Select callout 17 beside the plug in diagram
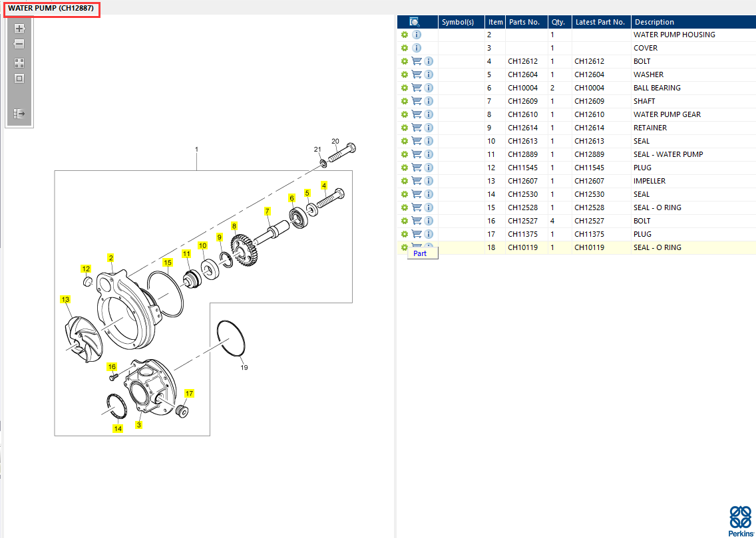756x538 pixels. coord(190,394)
